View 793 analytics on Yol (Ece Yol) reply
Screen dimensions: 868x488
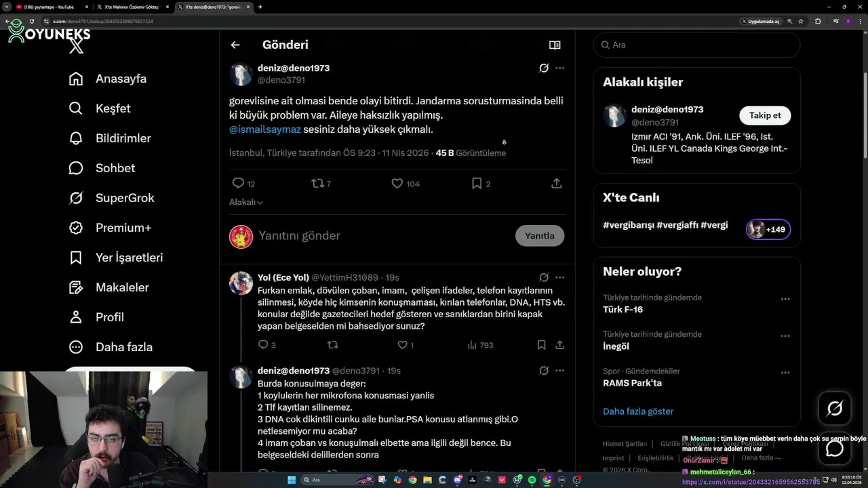pyautogui.click(x=480, y=345)
